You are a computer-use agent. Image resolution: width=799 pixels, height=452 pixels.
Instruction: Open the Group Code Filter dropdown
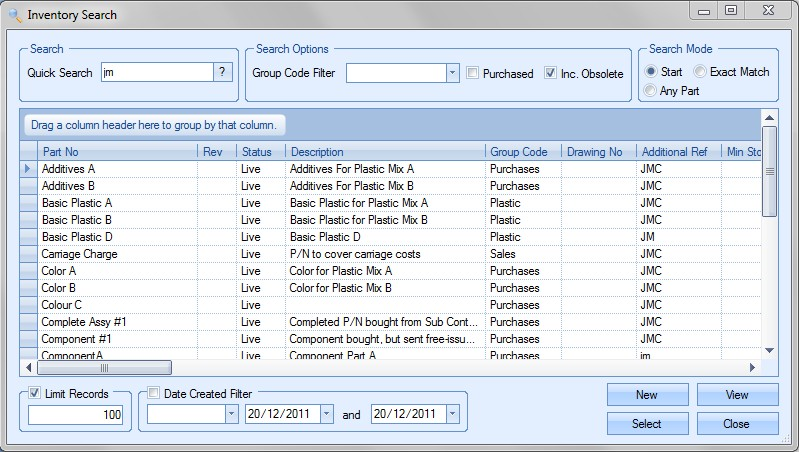click(452, 73)
